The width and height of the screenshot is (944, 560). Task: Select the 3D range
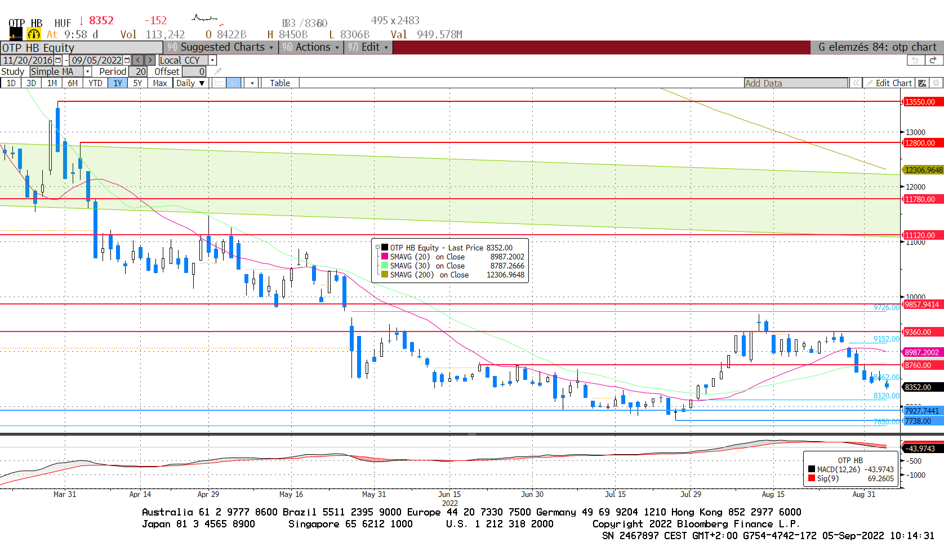point(31,83)
